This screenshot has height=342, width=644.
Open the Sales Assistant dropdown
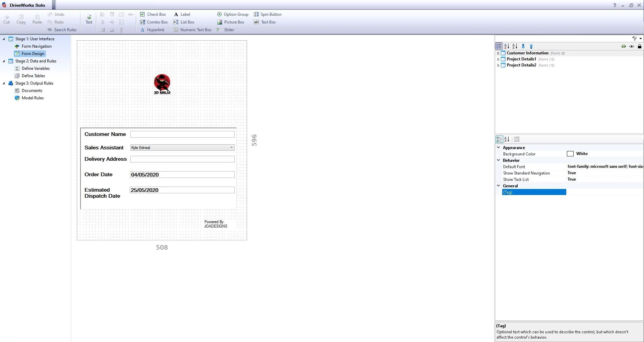231,147
